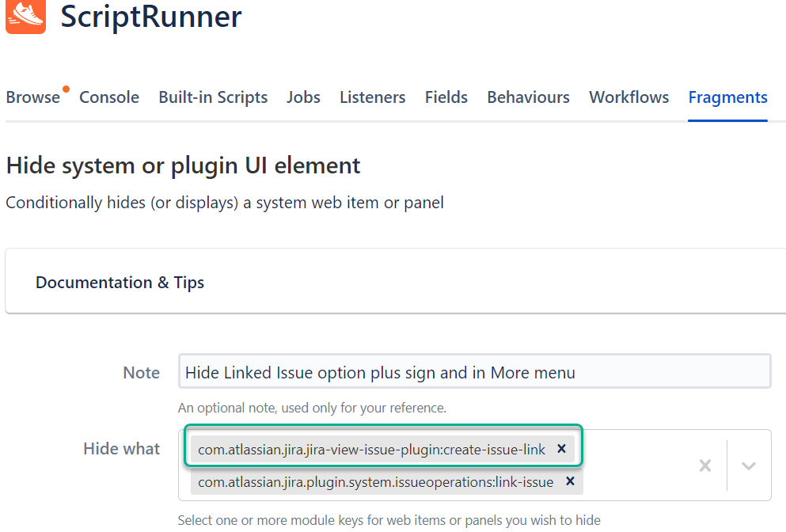Select the Fragments tab

pos(728,97)
